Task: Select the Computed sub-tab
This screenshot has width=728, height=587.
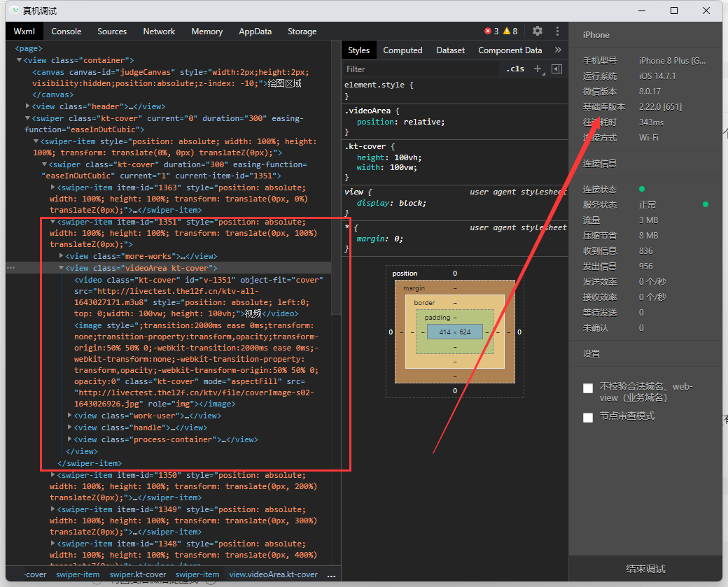Action: 402,50
